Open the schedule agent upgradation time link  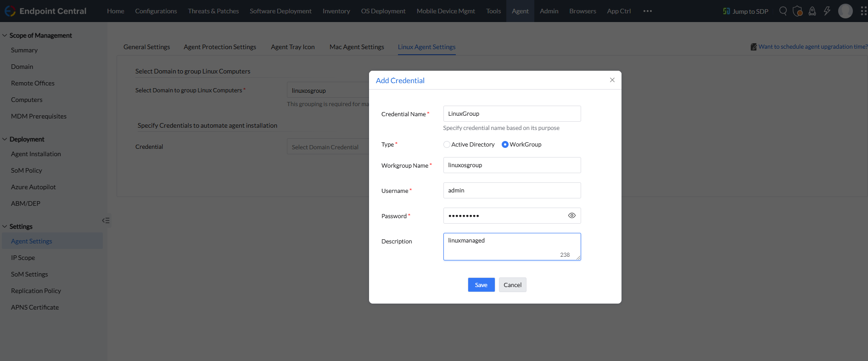pyautogui.click(x=812, y=47)
